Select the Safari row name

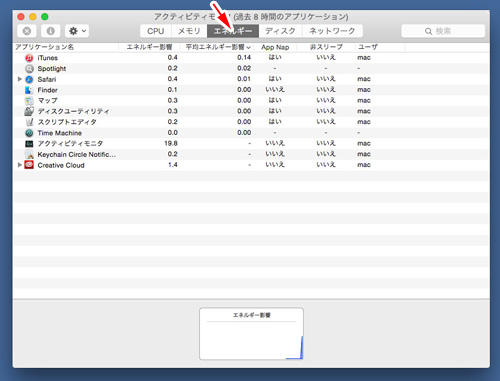[47, 79]
